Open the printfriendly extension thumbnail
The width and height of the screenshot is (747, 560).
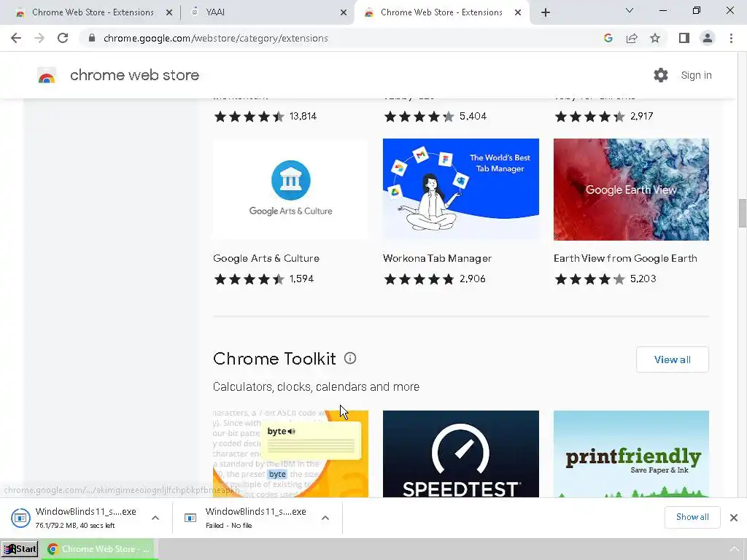pyautogui.click(x=631, y=454)
